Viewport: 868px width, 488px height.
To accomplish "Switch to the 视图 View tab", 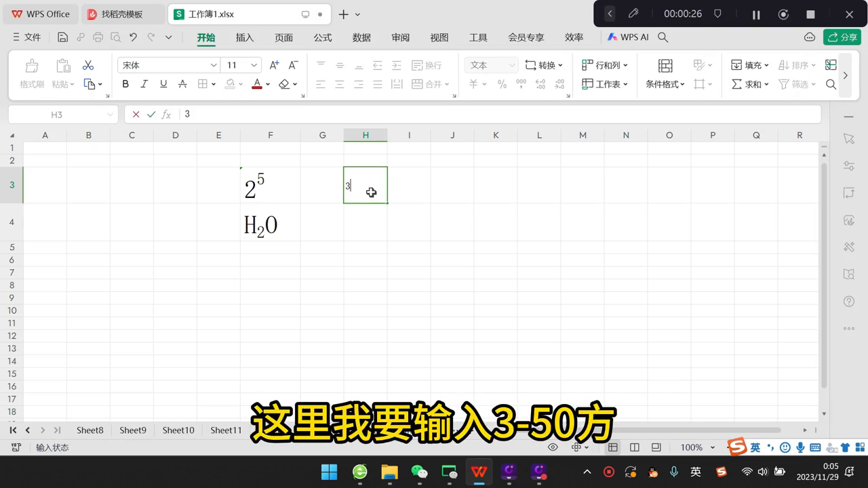I will coord(439,37).
